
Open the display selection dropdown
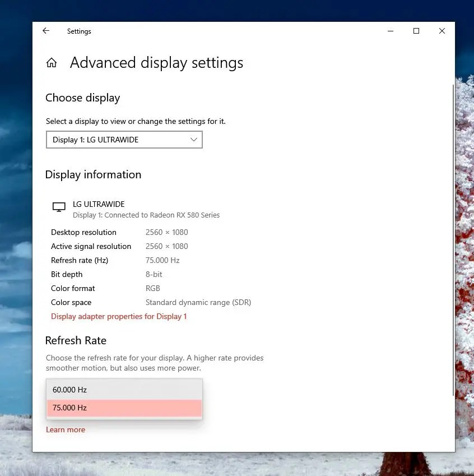tap(124, 140)
